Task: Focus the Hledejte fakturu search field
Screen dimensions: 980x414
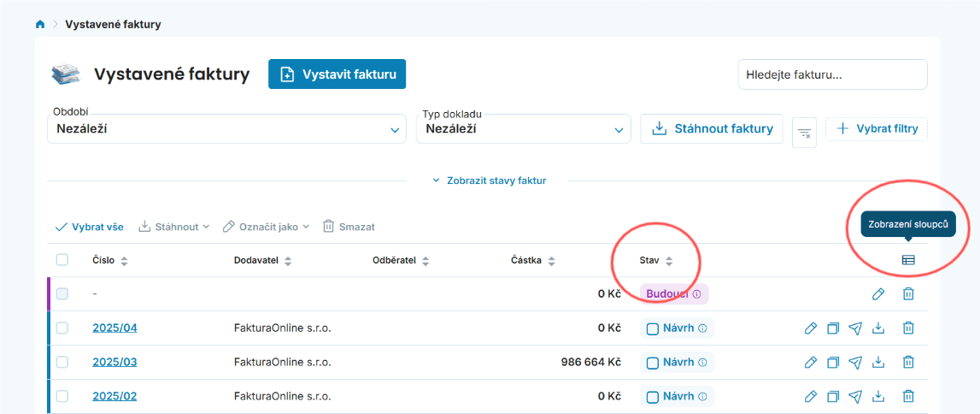Action: (832, 75)
